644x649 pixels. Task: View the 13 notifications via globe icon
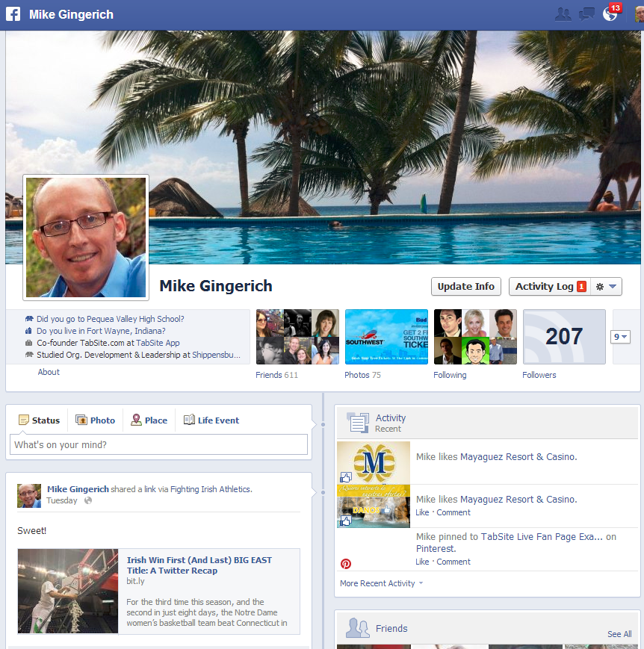pos(607,13)
